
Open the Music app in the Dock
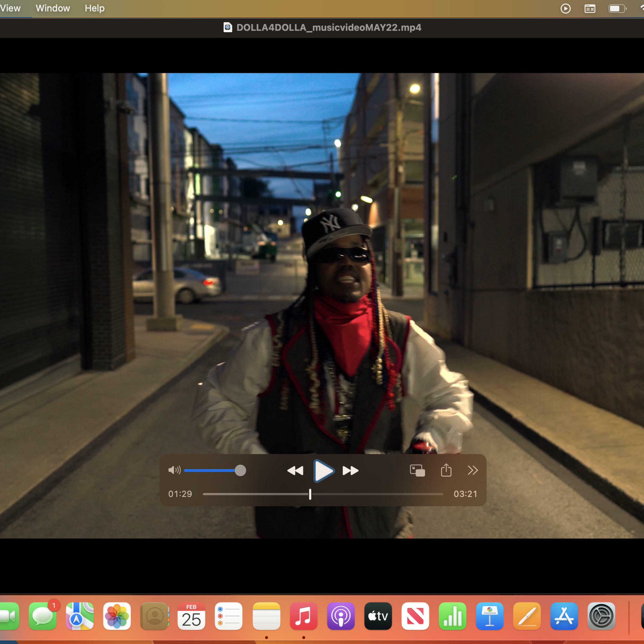coord(303,616)
